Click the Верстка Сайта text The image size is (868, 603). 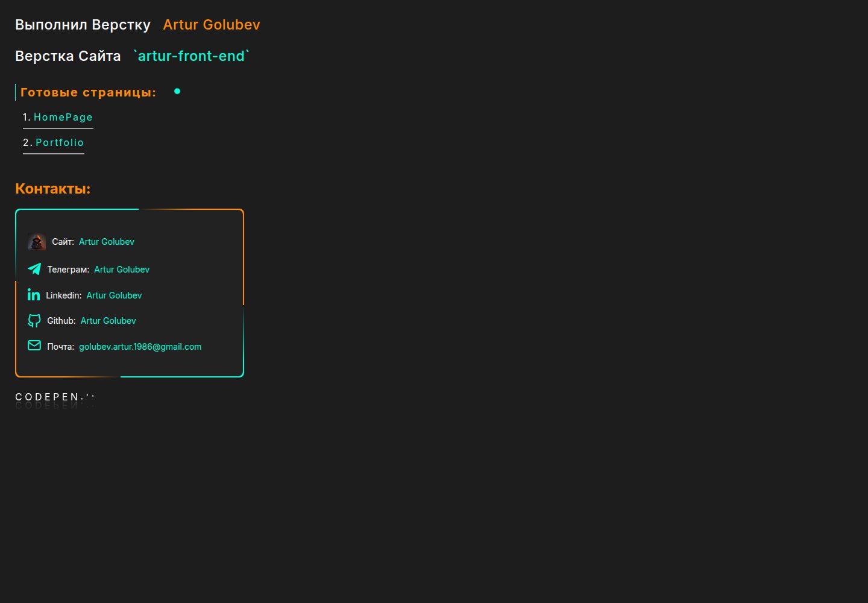coord(68,56)
